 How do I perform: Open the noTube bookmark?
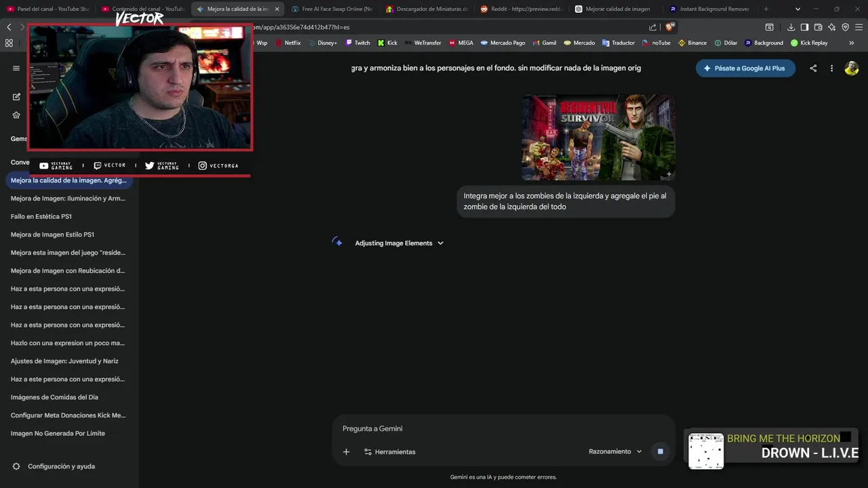point(656,43)
